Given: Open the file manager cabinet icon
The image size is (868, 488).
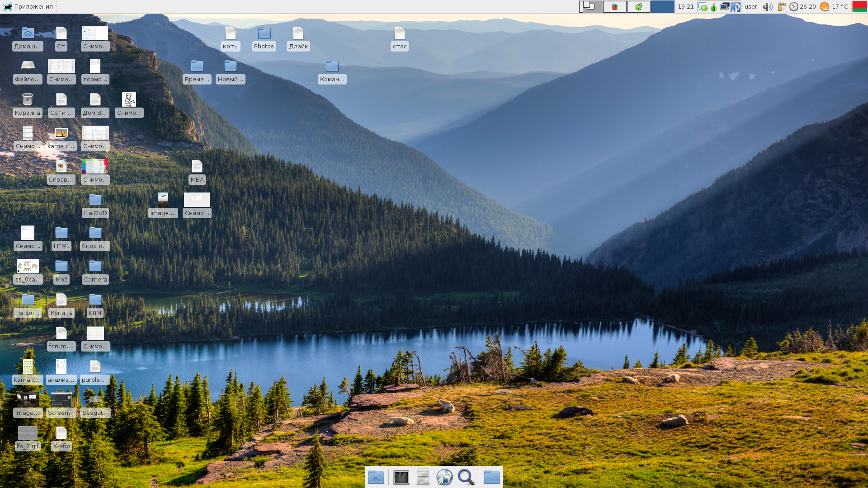Looking at the screenshot, I should pos(423,477).
